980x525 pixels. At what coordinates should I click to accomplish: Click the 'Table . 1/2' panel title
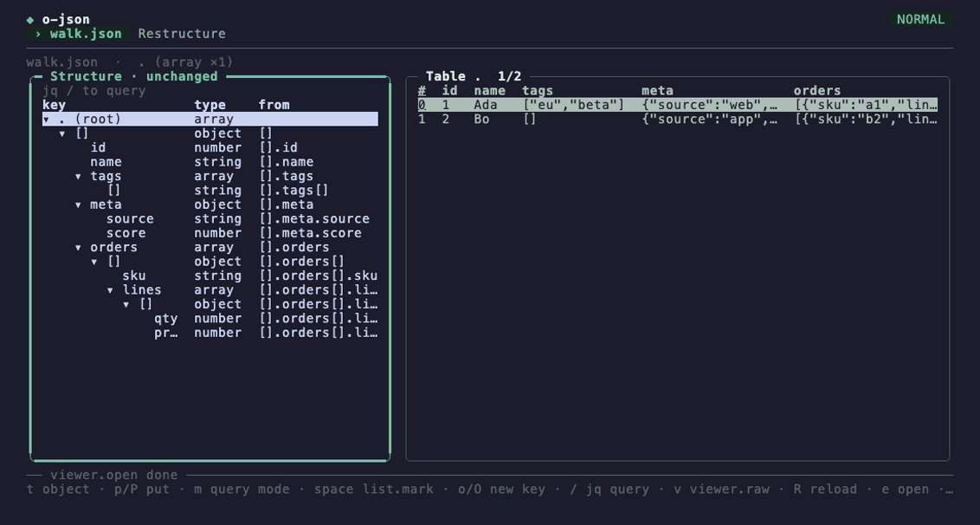point(474,76)
